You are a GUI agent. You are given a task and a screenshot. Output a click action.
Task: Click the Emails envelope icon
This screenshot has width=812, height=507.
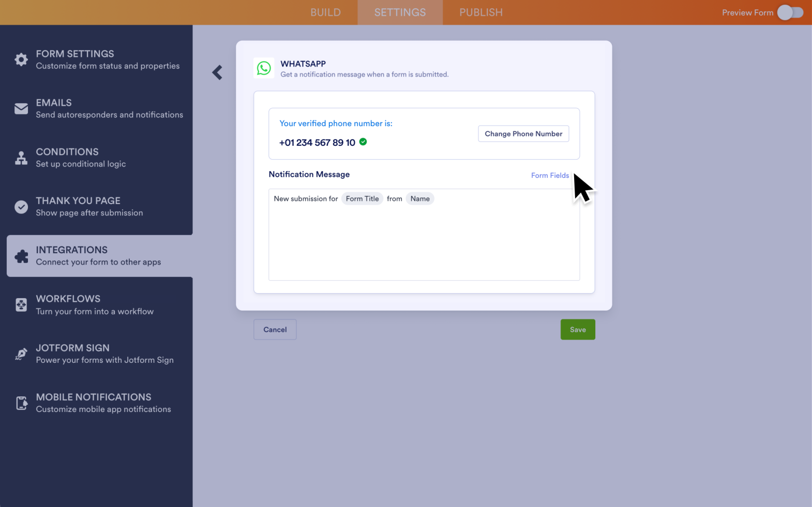click(21, 109)
